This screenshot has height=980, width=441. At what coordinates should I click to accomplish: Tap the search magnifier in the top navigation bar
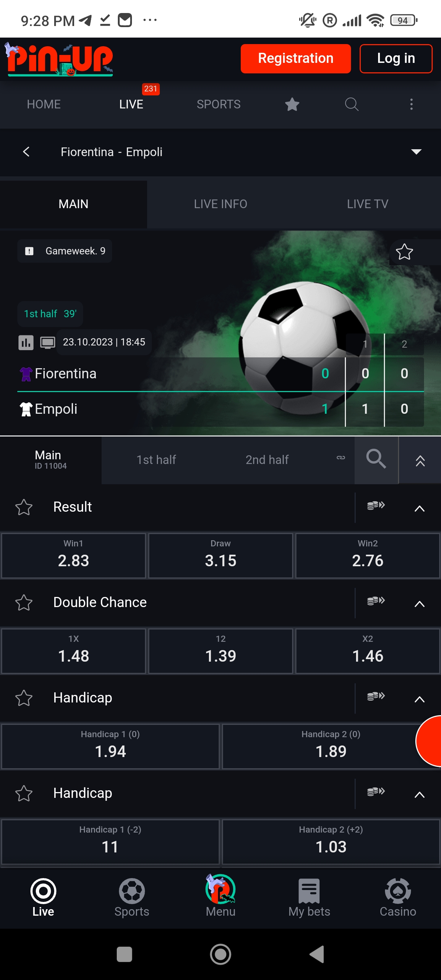pos(351,104)
